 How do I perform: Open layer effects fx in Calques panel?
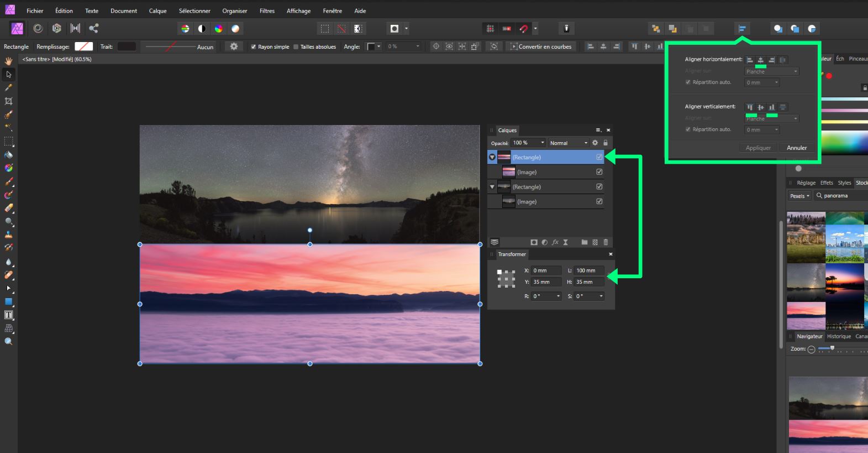[555, 242]
